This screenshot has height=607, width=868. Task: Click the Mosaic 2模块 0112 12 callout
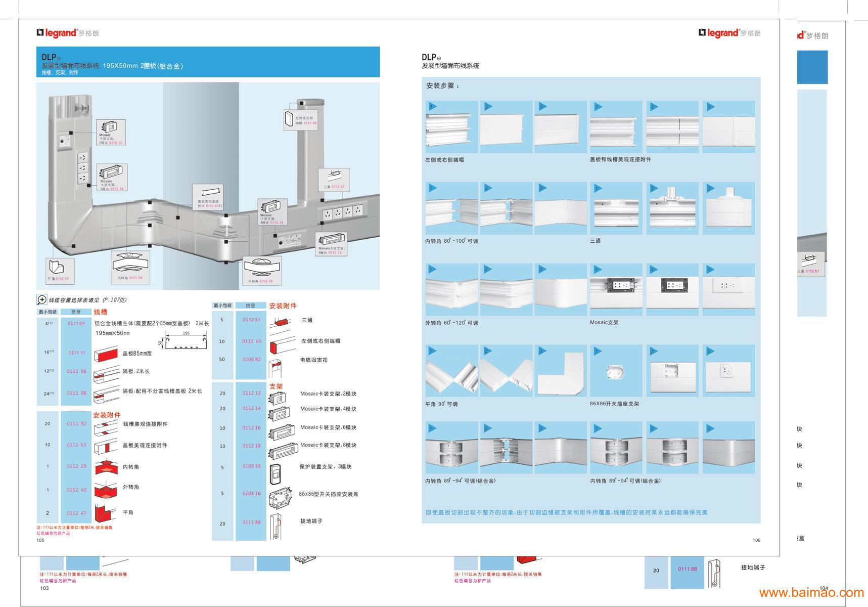(x=111, y=133)
